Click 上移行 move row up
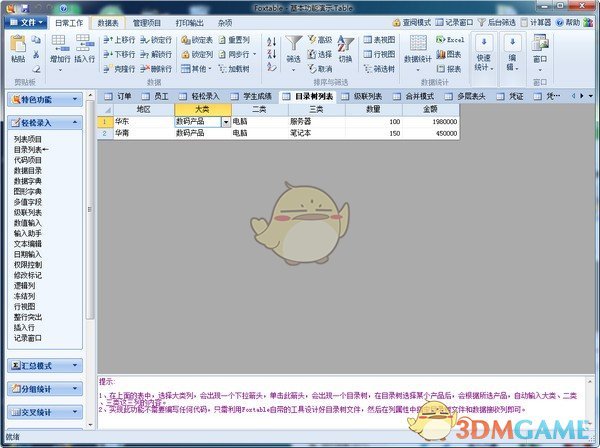This screenshot has height=448, width=600. [119, 40]
